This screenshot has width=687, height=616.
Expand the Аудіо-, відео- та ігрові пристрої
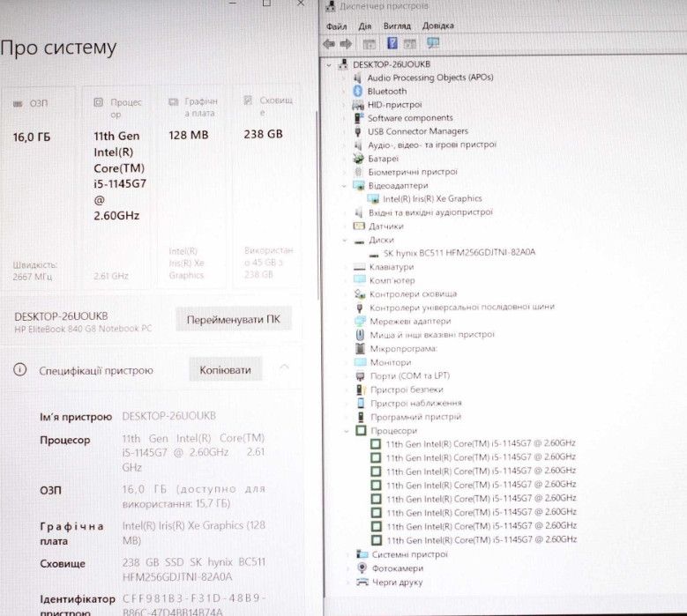(x=344, y=145)
